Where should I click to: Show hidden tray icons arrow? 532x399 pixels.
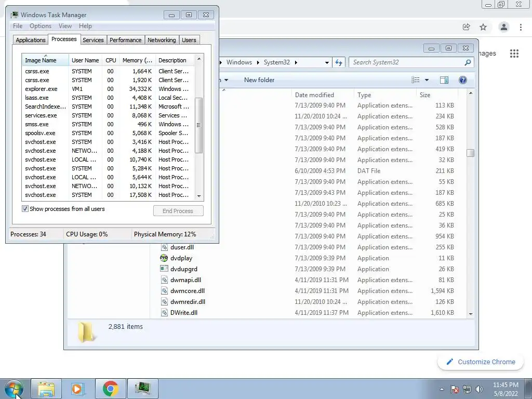click(x=442, y=389)
